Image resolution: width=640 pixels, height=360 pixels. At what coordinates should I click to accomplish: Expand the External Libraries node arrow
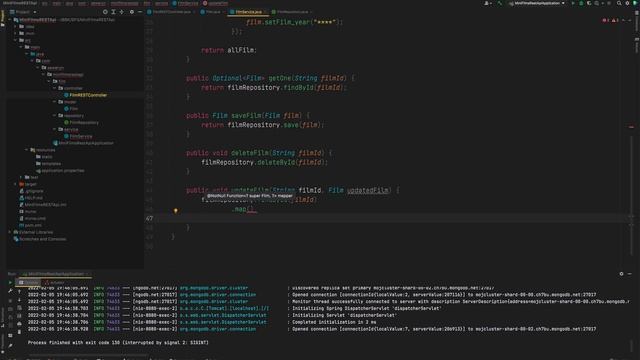click(x=10, y=232)
